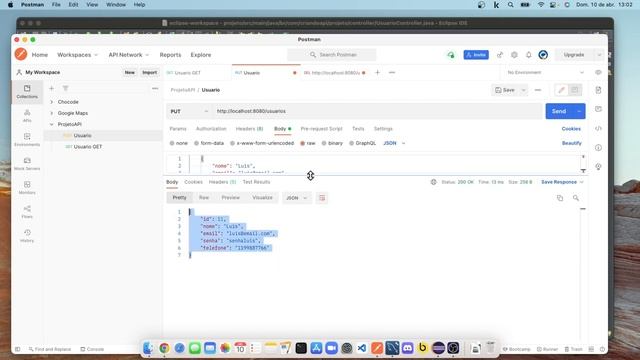Open the Collections sidebar panel
This screenshot has width=640, height=360.
[27, 92]
